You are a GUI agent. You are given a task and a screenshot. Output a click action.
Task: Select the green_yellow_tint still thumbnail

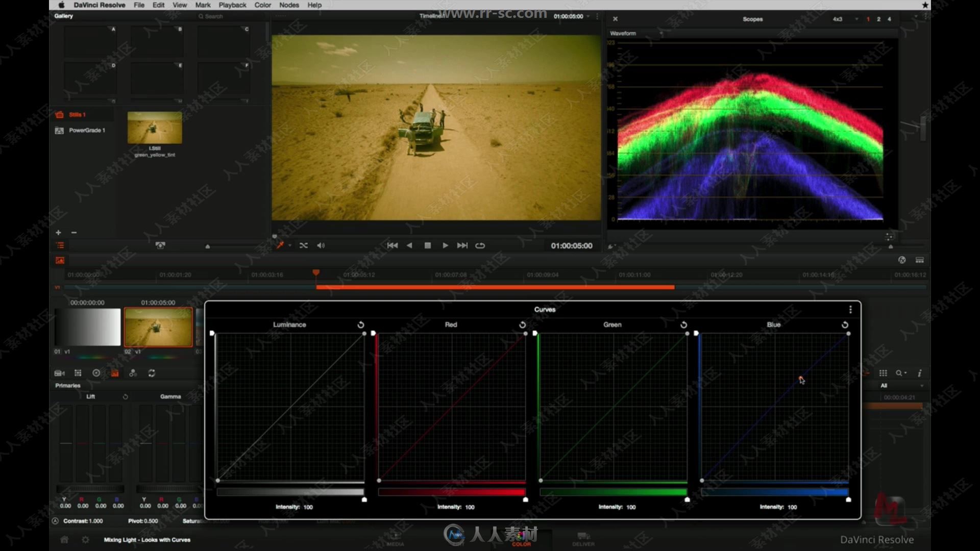[x=155, y=128]
